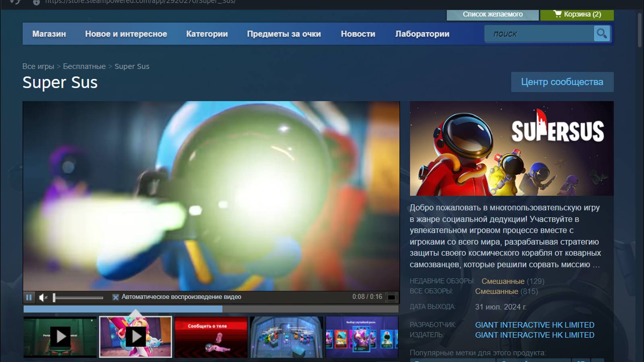
Task: Select the role selection cards screenshot thumbnail
Action: coord(362,337)
